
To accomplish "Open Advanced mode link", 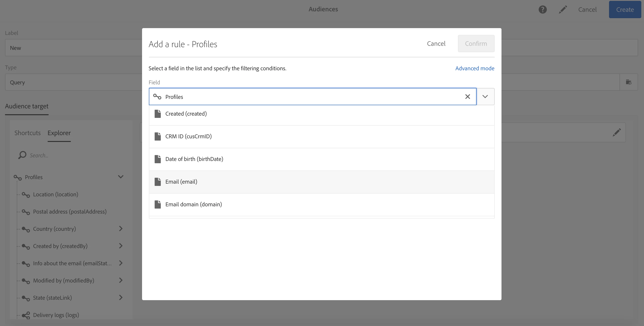I will point(474,68).
